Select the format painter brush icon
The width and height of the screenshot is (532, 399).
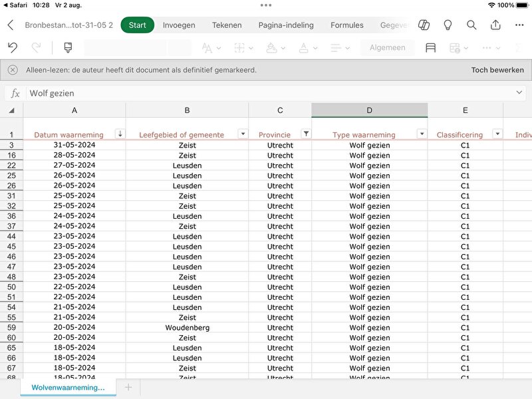(x=68, y=47)
